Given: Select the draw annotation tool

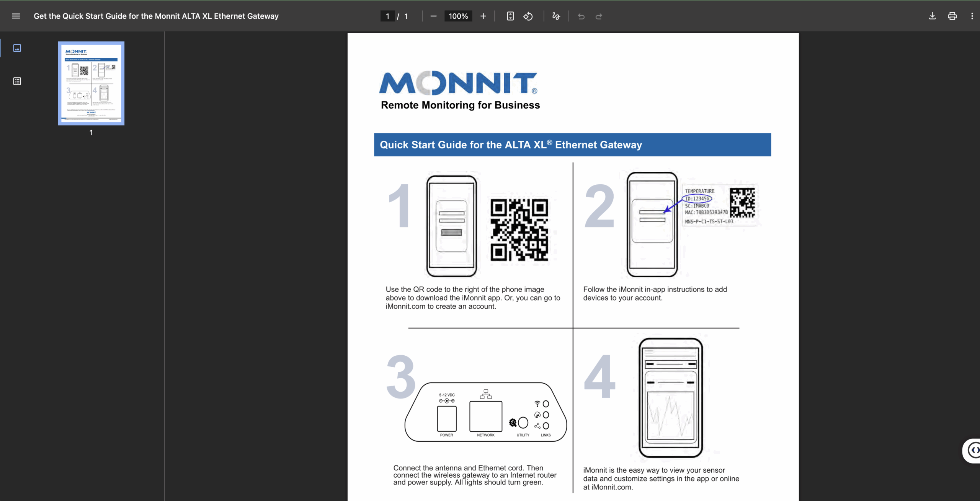Looking at the screenshot, I should (x=556, y=16).
